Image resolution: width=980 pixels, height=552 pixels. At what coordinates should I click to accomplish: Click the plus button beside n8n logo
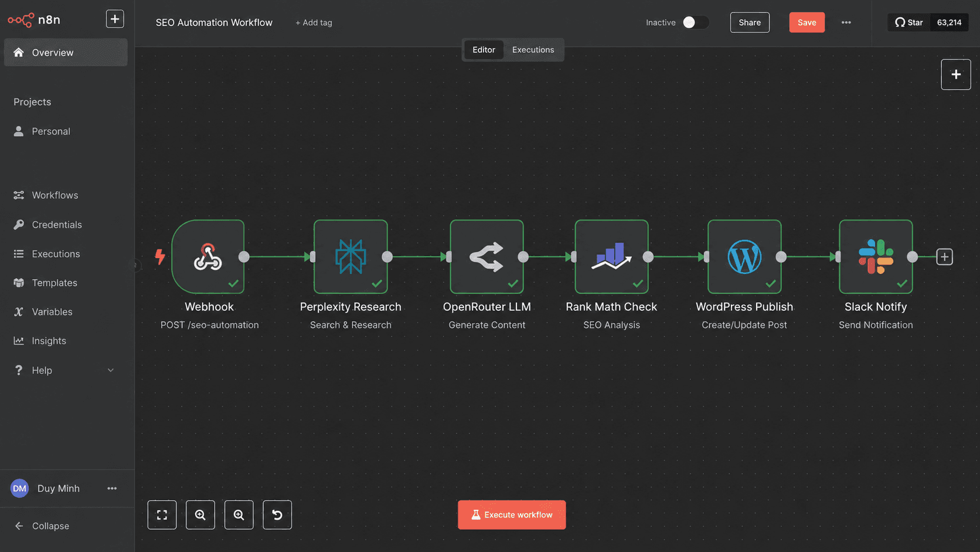pyautogui.click(x=115, y=19)
